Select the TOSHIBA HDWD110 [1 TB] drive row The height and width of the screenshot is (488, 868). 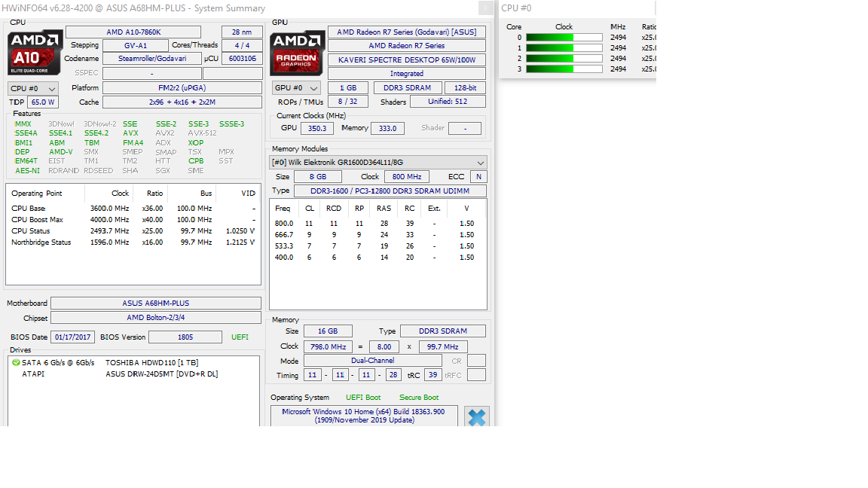[133, 363]
